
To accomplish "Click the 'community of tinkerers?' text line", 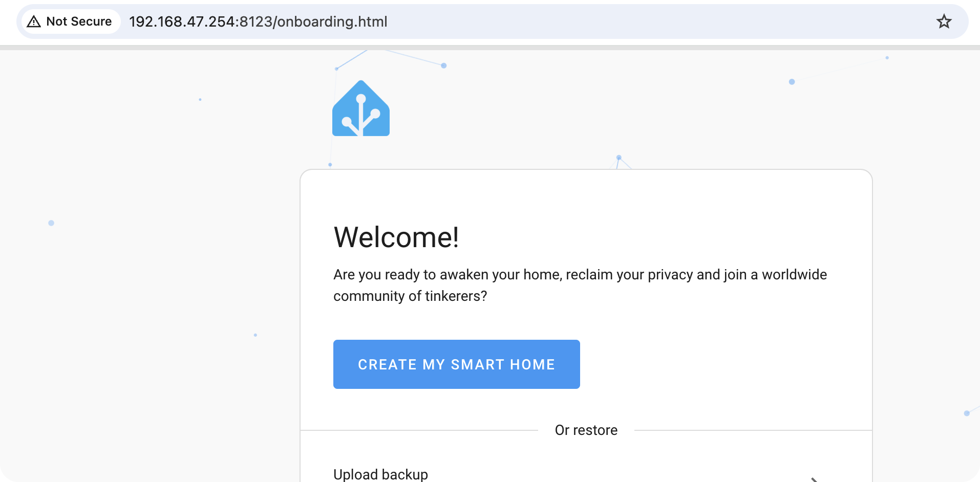I will pyautogui.click(x=410, y=296).
